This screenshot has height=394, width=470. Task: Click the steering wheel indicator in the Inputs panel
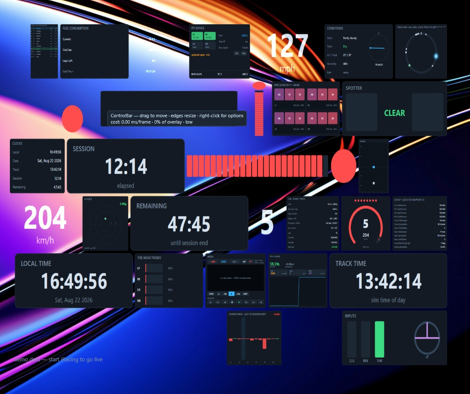point(427,338)
